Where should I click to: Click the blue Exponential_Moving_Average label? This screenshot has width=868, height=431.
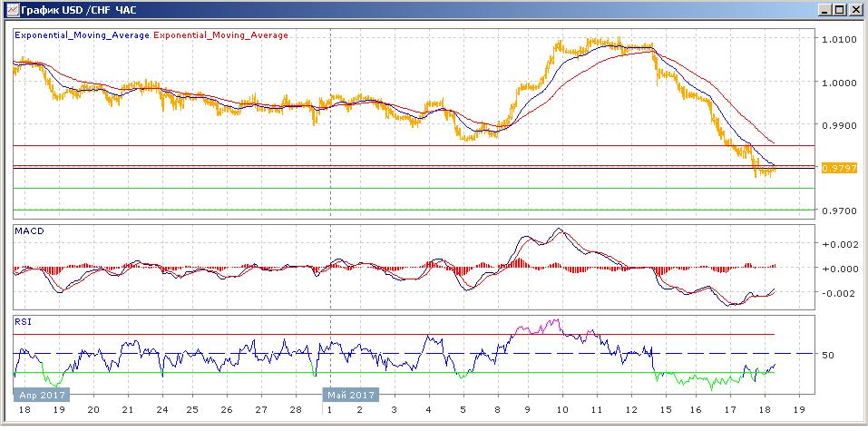coord(82,34)
